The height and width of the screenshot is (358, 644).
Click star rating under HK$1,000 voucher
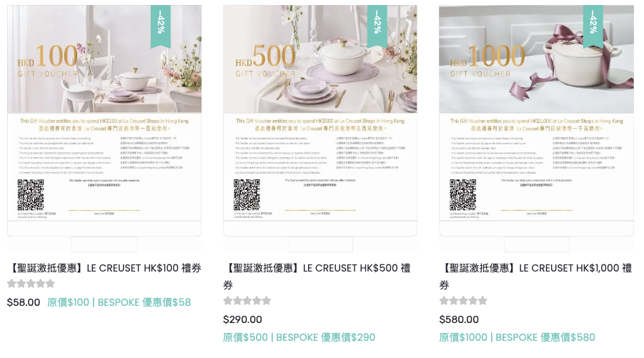click(x=463, y=301)
